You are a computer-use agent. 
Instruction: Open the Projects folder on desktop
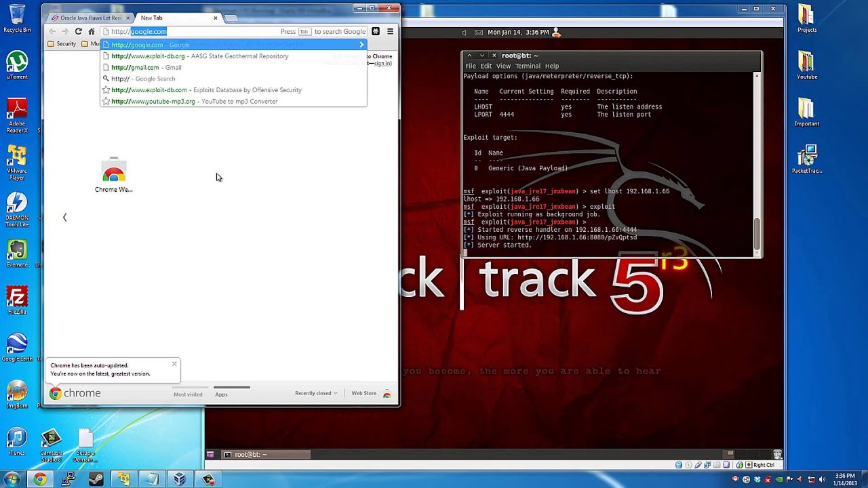tap(806, 18)
